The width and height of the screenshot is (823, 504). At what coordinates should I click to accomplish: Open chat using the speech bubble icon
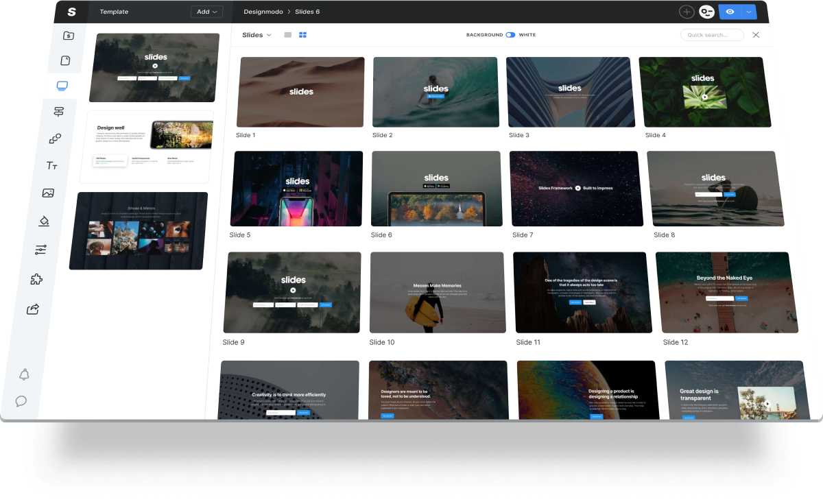21,401
